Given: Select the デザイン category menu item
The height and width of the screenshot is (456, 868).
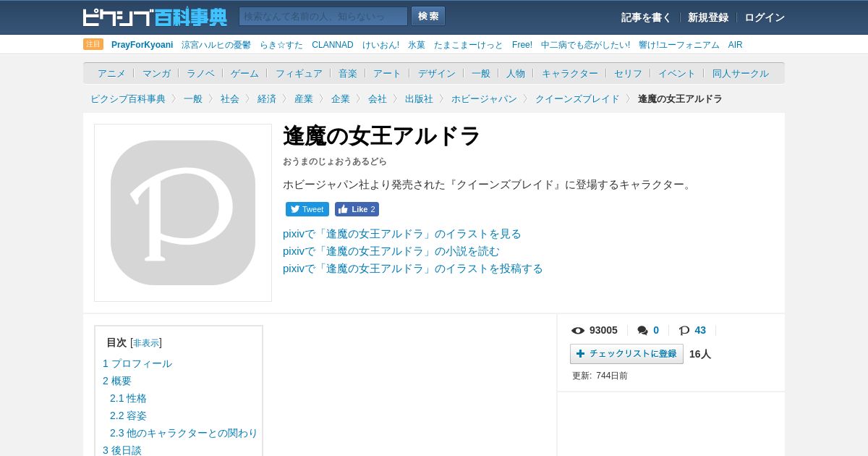Looking at the screenshot, I should click(x=437, y=73).
